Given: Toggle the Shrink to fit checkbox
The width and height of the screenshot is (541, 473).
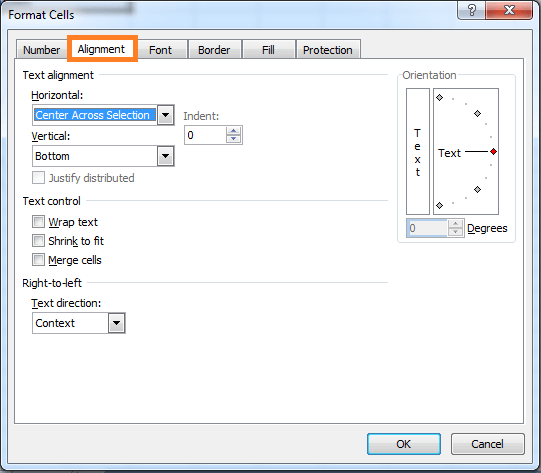Looking at the screenshot, I should pyautogui.click(x=38, y=240).
